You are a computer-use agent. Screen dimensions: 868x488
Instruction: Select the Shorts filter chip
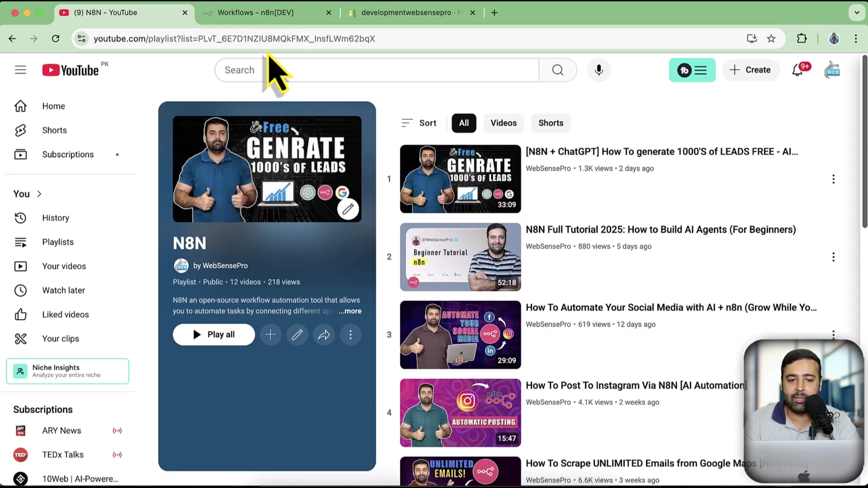pos(550,123)
